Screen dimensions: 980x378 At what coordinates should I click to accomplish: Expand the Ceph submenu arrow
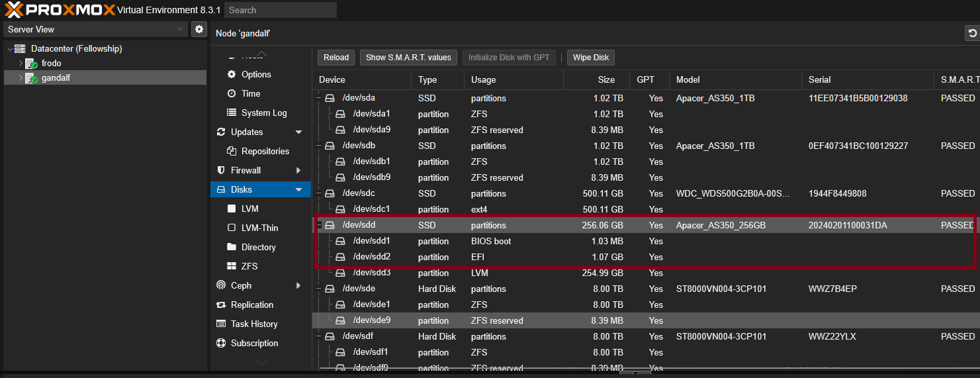(x=298, y=285)
